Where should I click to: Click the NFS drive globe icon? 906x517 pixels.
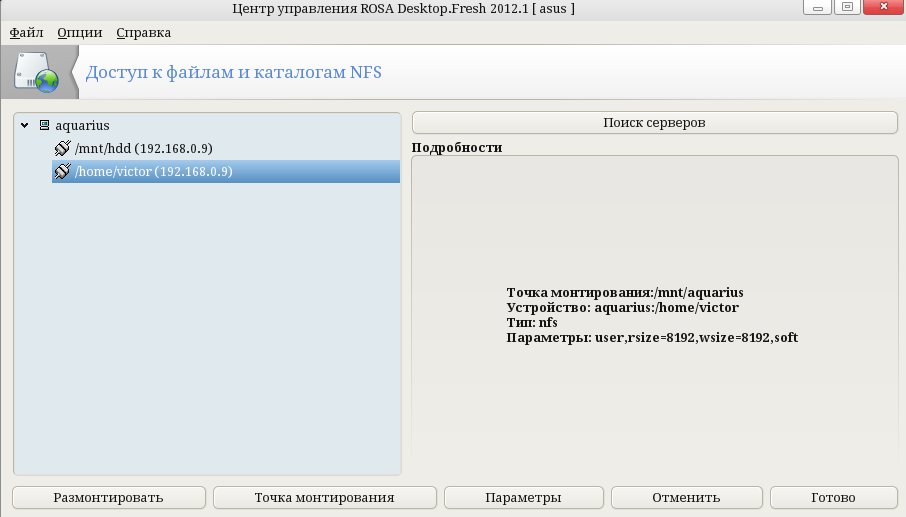point(36,72)
